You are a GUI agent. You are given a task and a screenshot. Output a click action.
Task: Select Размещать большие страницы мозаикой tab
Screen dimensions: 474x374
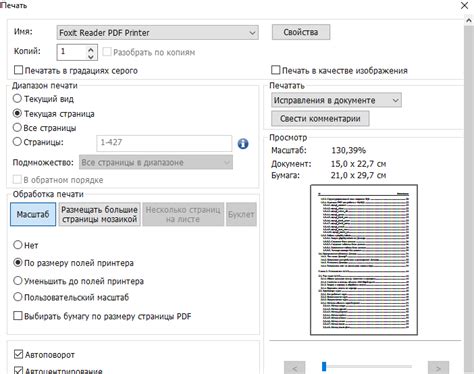(99, 214)
